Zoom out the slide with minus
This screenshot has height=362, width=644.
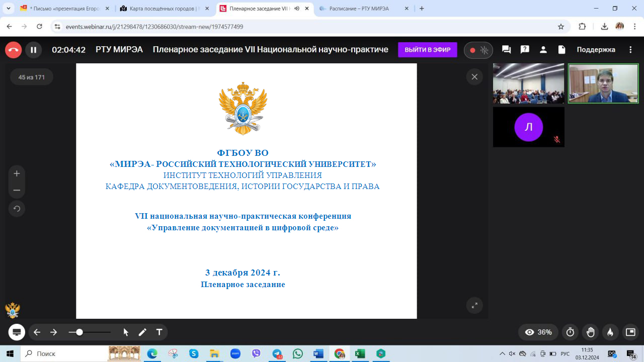tap(17, 190)
